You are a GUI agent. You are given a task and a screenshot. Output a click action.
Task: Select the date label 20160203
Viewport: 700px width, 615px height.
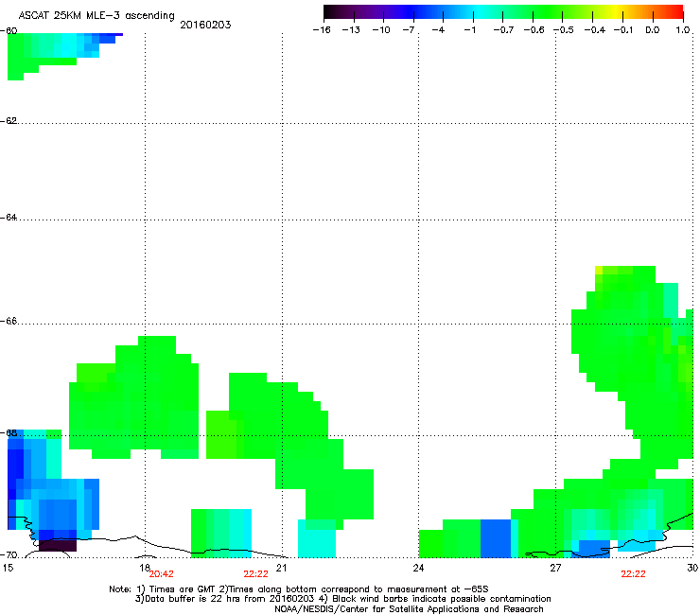click(205, 25)
